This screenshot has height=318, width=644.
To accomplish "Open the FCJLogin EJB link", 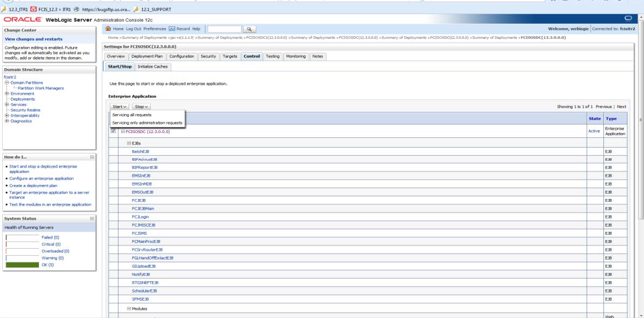I will click(140, 216).
